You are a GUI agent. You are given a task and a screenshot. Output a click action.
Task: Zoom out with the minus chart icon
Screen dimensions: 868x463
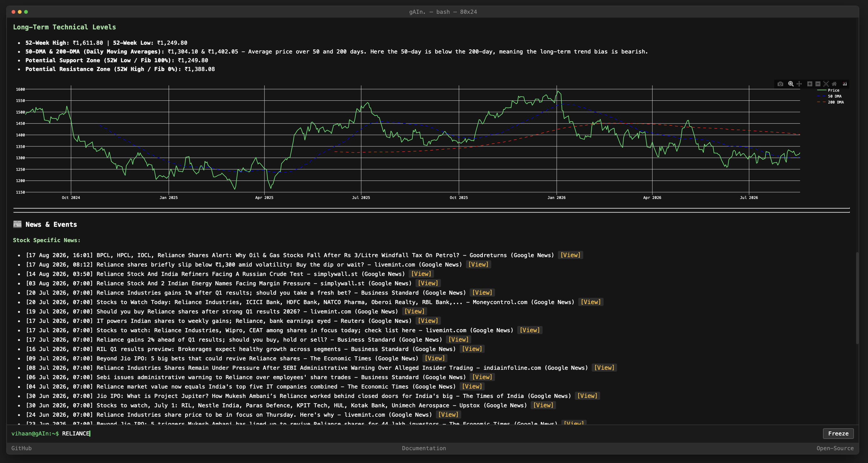click(x=818, y=84)
